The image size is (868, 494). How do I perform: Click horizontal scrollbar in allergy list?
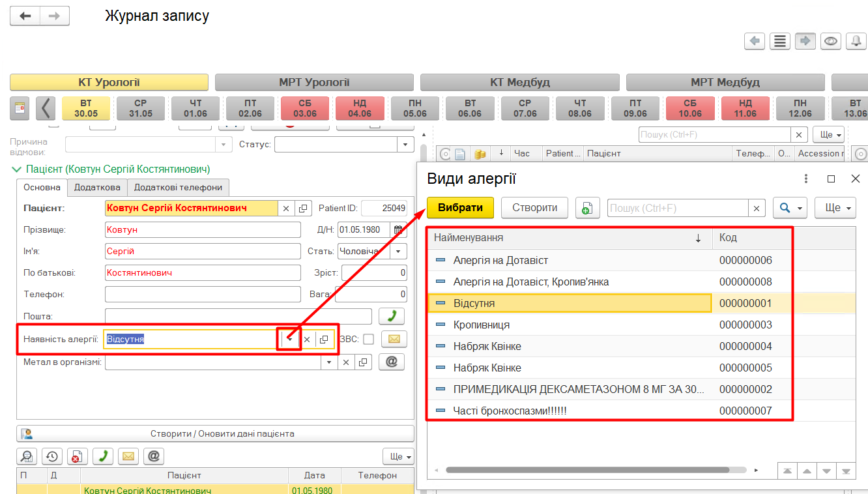click(586, 470)
